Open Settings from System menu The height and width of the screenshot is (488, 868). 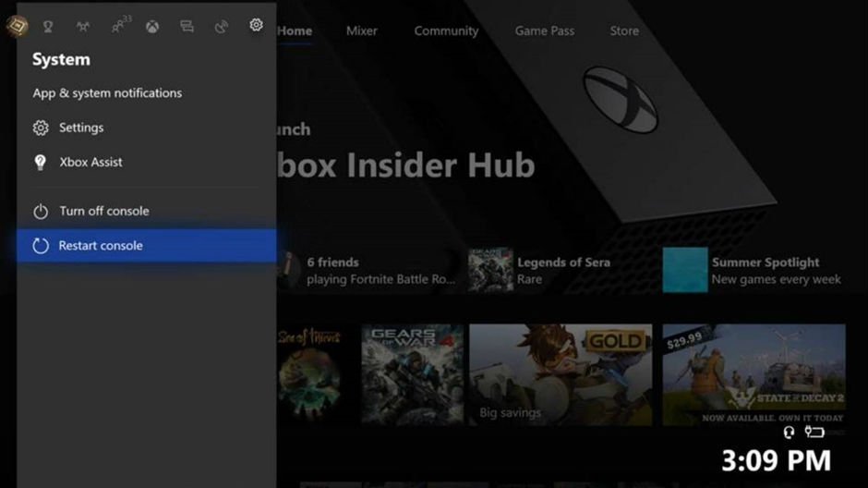[147, 128]
